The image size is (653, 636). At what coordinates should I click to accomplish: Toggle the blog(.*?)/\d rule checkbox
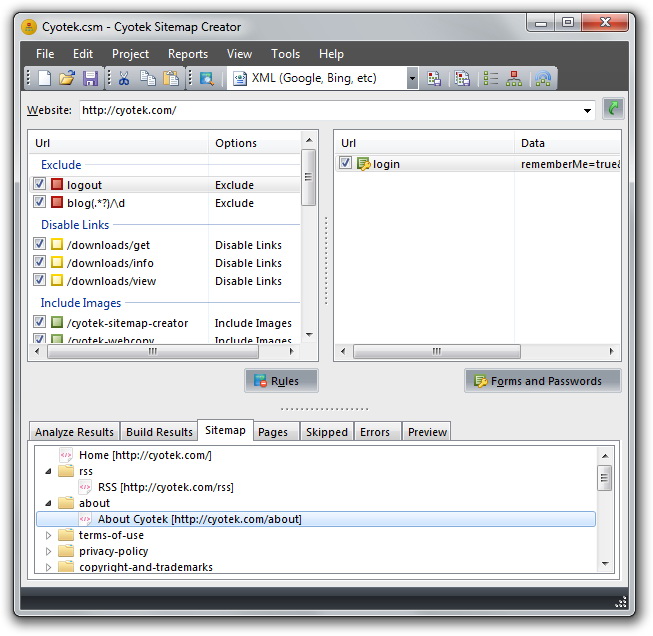(x=40, y=202)
